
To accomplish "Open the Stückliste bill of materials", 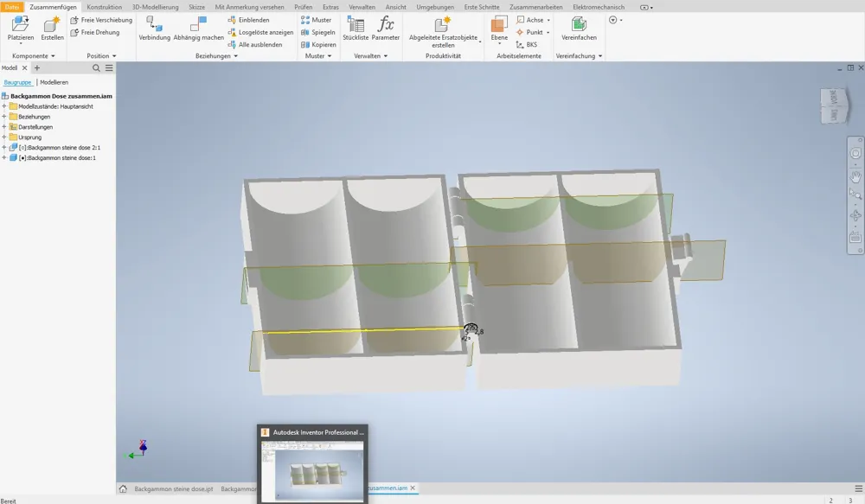I will coord(356,29).
